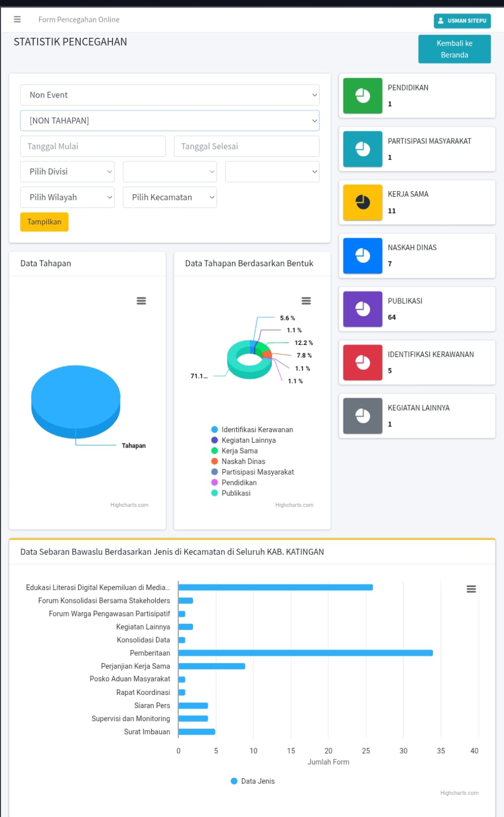Click the blue Naskah Dinas pie icon
The height and width of the screenshot is (817, 504).
(x=363, y=255)
